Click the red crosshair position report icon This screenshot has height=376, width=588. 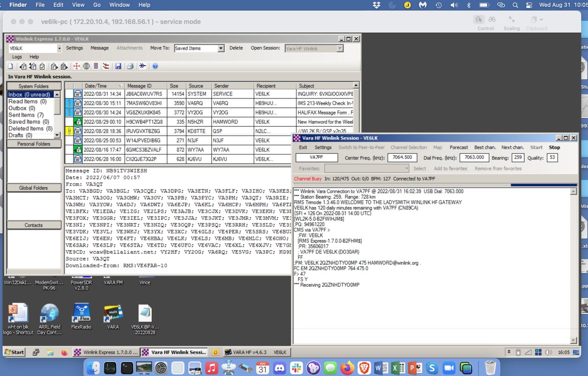[76, 66]
